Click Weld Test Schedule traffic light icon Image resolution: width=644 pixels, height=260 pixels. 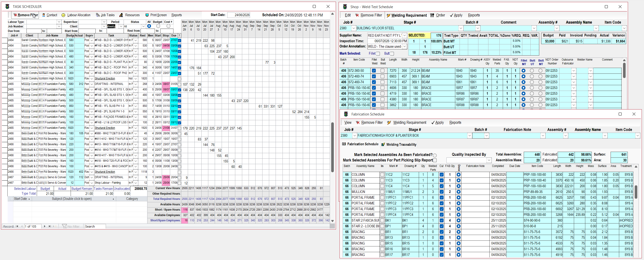tap(345, 7)
